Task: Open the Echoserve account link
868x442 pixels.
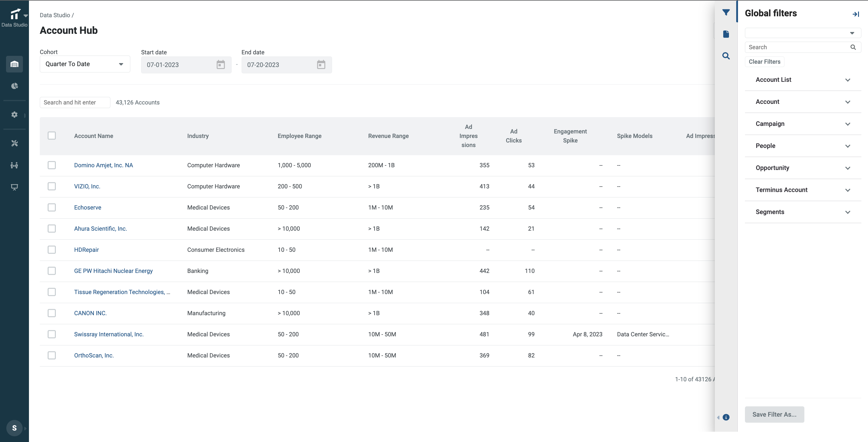Action: tap(87, 207)
